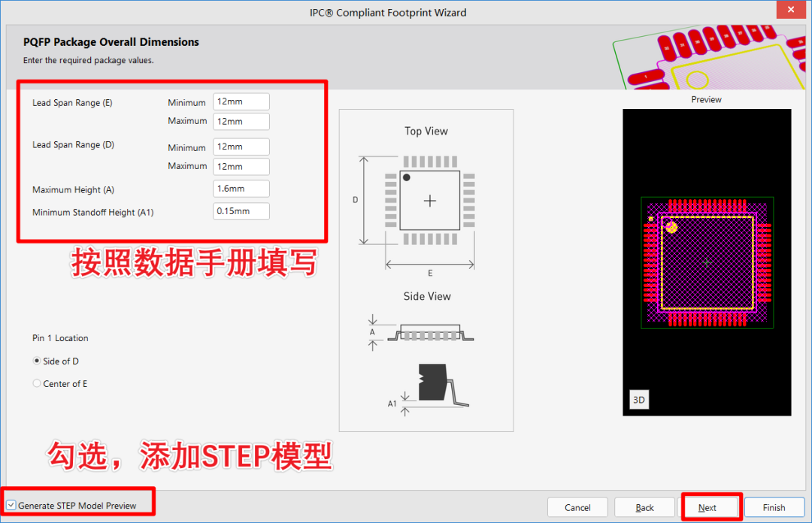812x523 pixels.
Task: Select the Center of E radio button
Action: [x=36, y=383]
